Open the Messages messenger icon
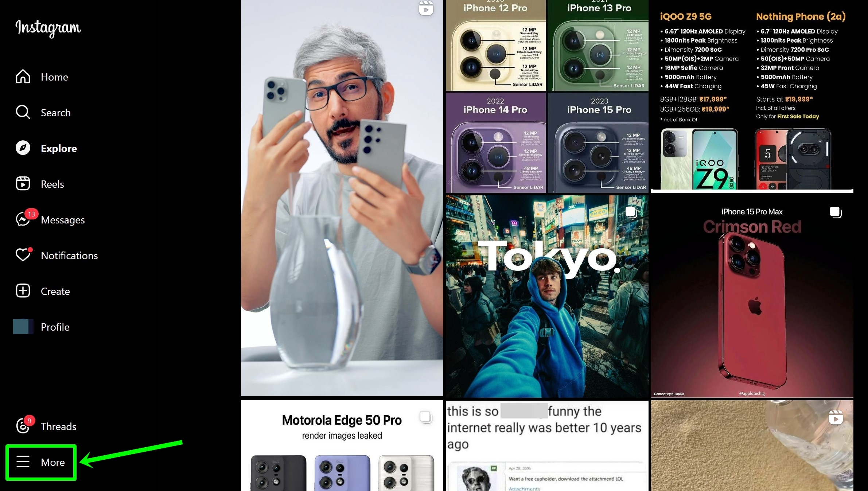Viewport: 868px width, 491px height. pyautogui.click(x=23, y=219)
